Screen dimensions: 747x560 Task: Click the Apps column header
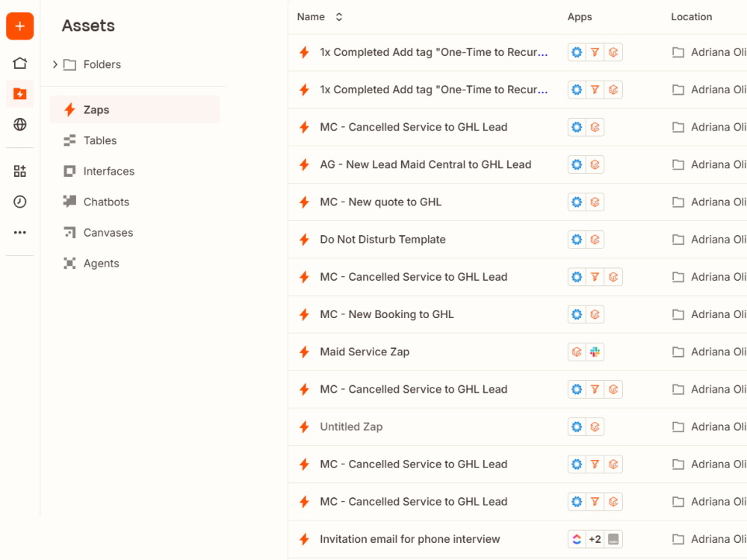point(580,16)
